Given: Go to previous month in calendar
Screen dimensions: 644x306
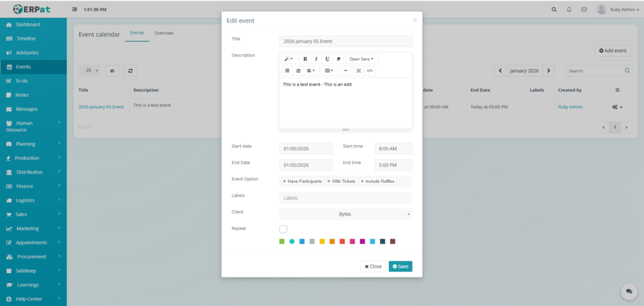Looking at the screenshot, I should (x=500, y=70).
